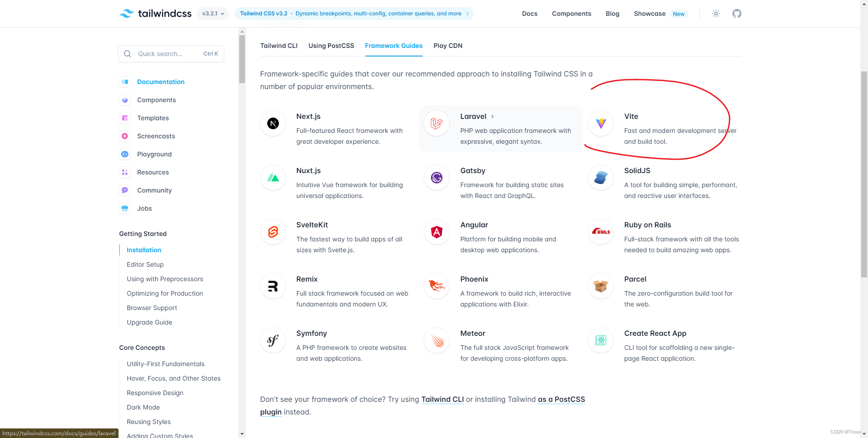The height and width of the screenshot is (438, 868).
Task: Open Dark Mode page
Action: [x=143, y=407]
